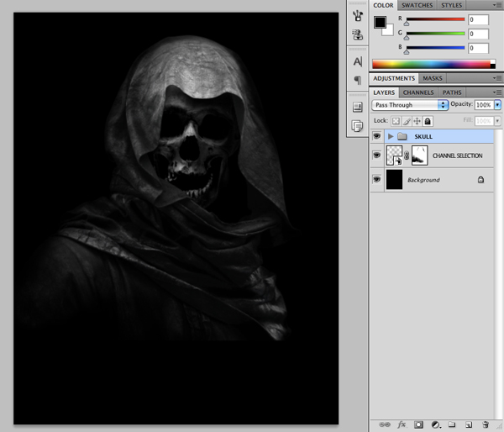Click the foreground color swatch

(381, 22)
